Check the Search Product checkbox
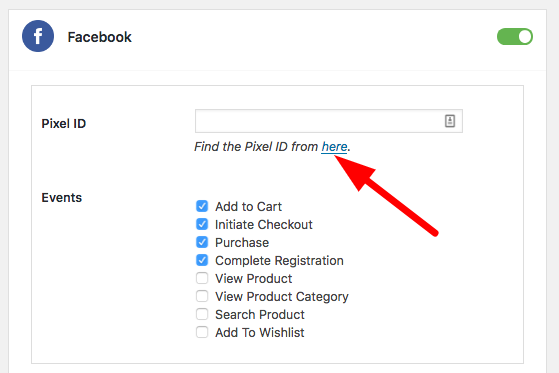 pos(202,314)
